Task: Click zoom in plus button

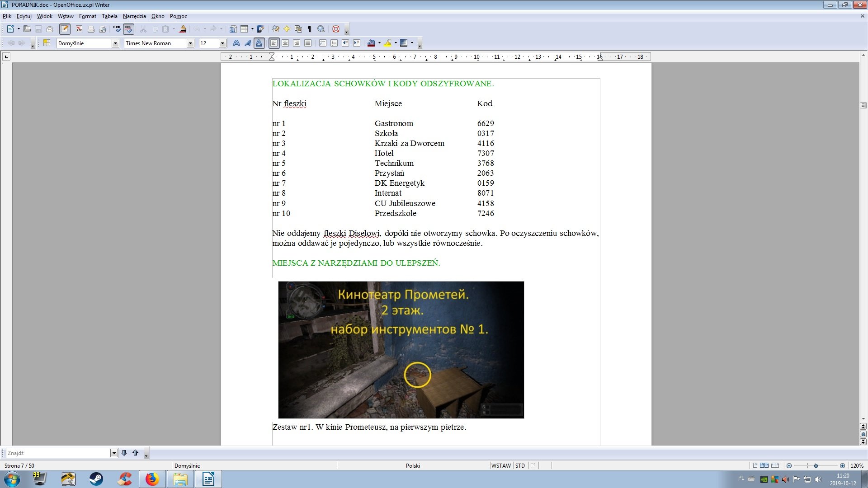Action: 842,465
